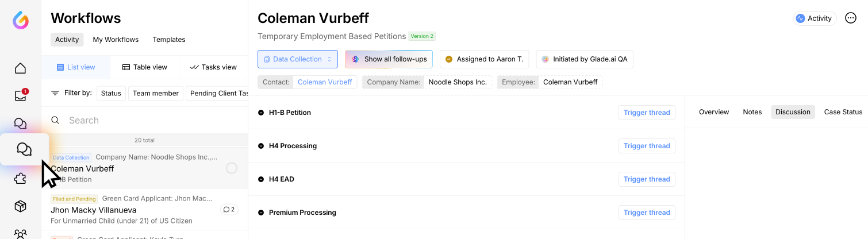
Task: Open the Home sidebar icon
Action: (20, 68)
